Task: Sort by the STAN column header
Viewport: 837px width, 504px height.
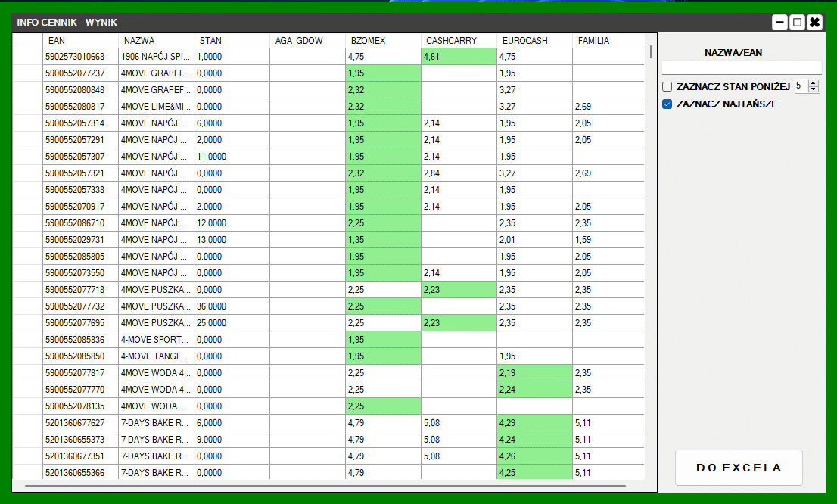Action: coord(232,41)
